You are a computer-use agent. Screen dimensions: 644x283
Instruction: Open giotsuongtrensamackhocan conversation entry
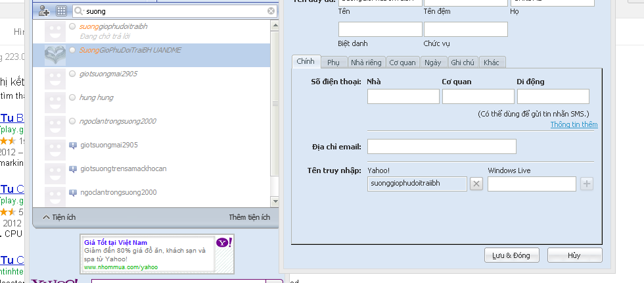151,174
